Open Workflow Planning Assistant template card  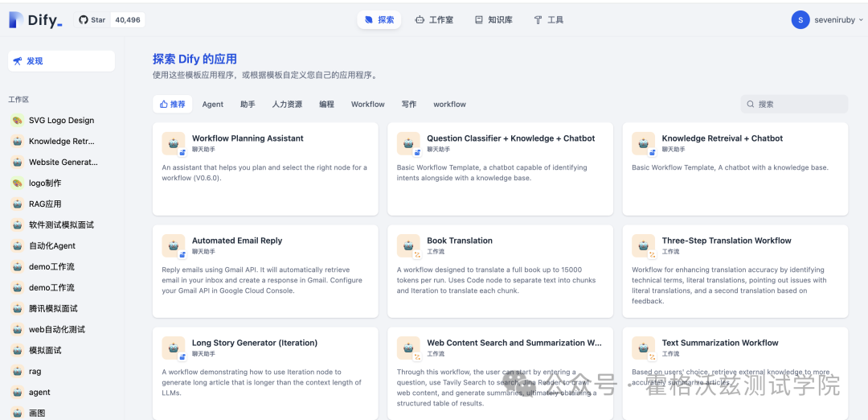266,169
